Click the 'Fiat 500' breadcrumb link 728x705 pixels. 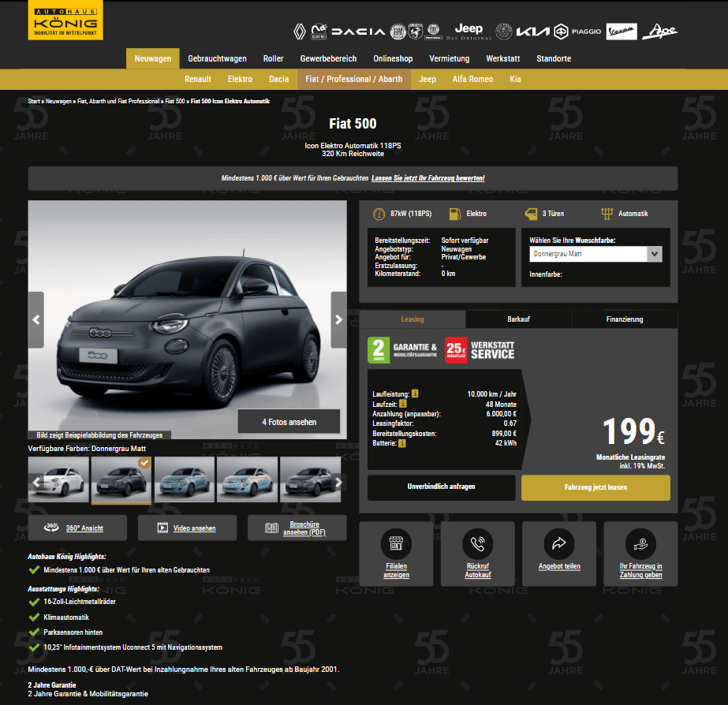pos(175,101)
